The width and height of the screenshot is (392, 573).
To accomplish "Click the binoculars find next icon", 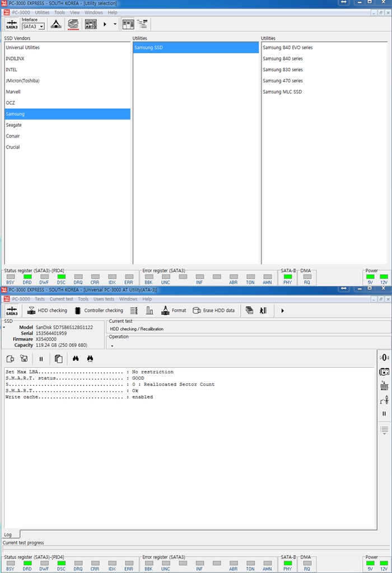I will click(x=90, y=359).
